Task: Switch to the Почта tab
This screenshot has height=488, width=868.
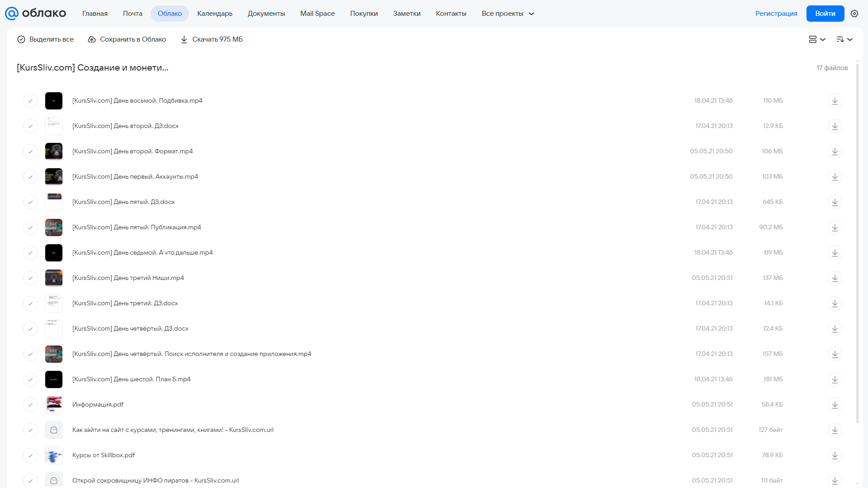Action: pyautogui.click(x=133, y=14)
